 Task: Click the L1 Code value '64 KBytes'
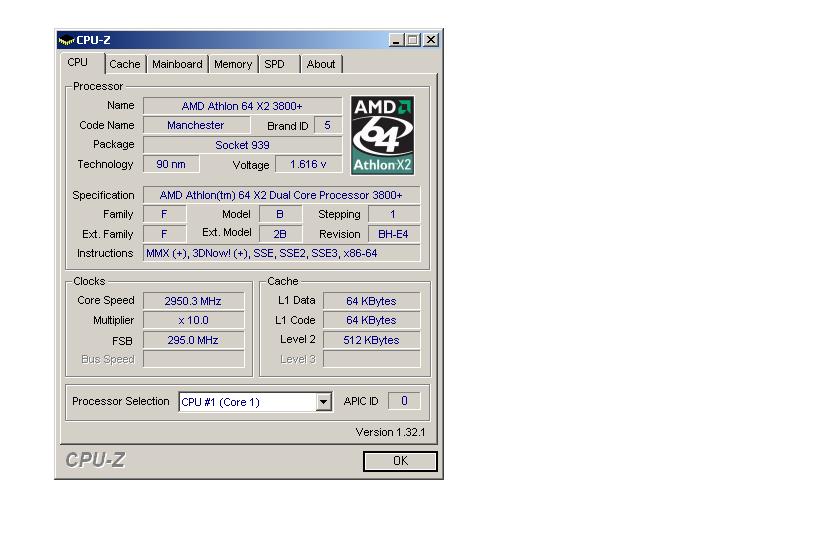[x=371, y=320]
